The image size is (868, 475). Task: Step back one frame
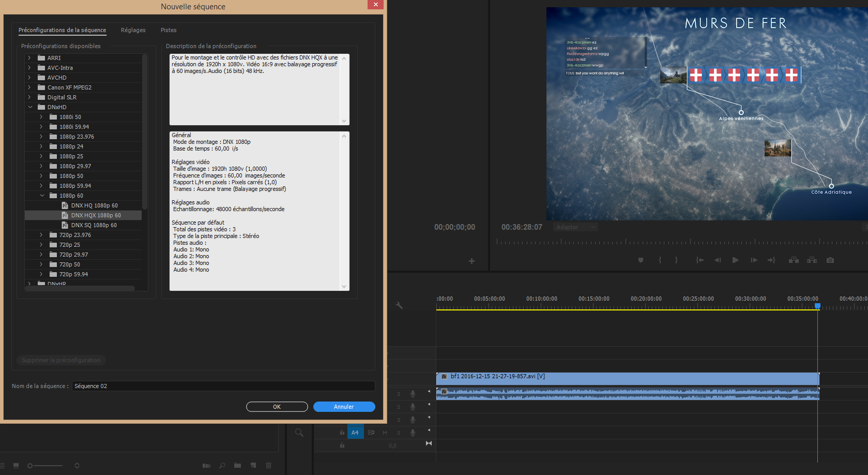pyautogui.click(x=718, y=260)
